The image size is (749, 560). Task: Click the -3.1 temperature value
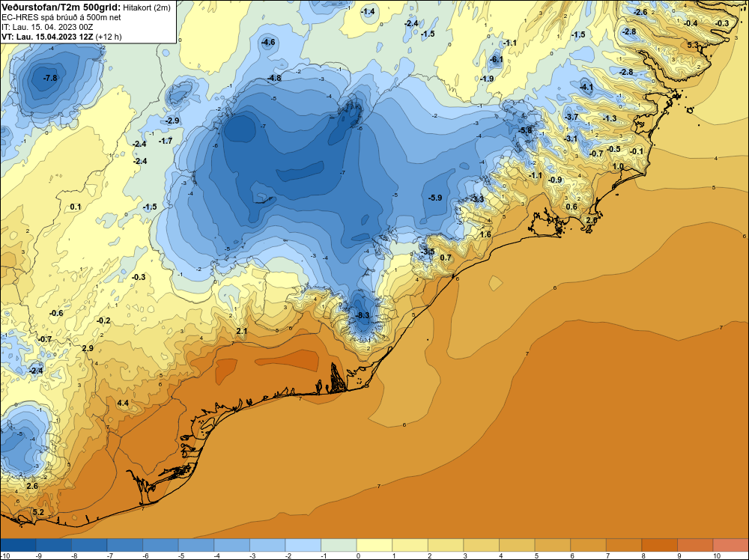pos(571,139)
